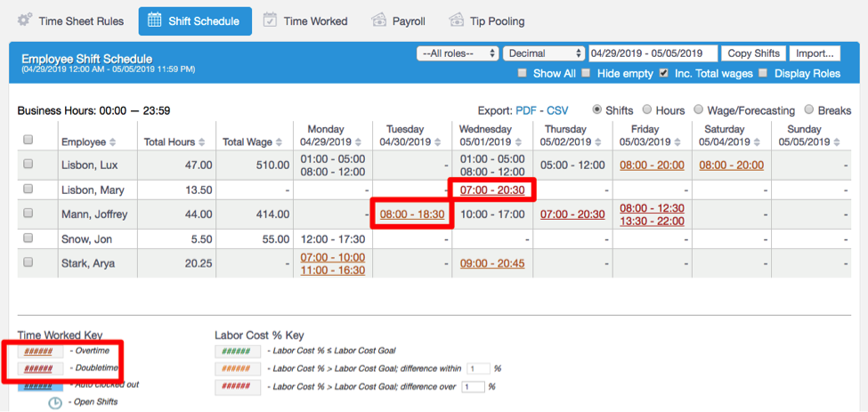
Task: Open the Time Sheet Rules tab
Action: (x=70, y=21)
